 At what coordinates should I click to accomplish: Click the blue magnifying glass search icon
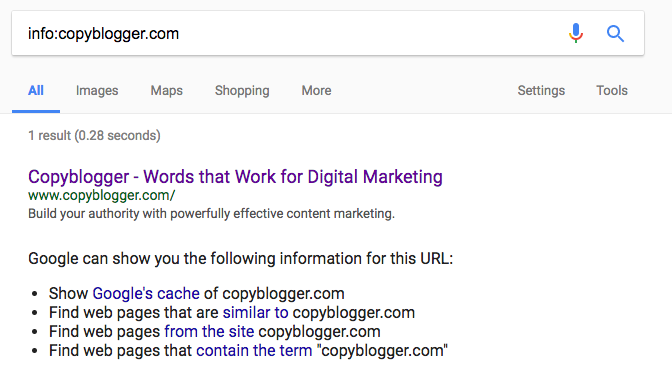tap(615, 33)
